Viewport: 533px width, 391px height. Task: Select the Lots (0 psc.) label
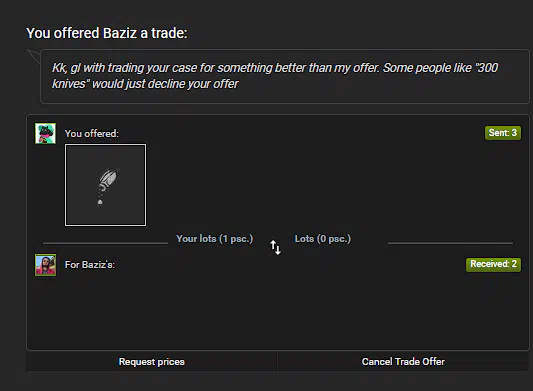point(323,239)
